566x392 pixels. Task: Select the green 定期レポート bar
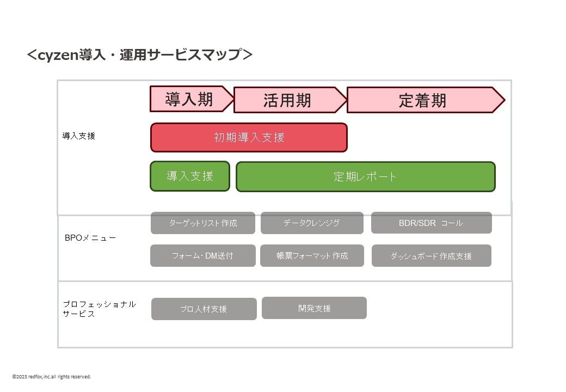pos(365,176)
